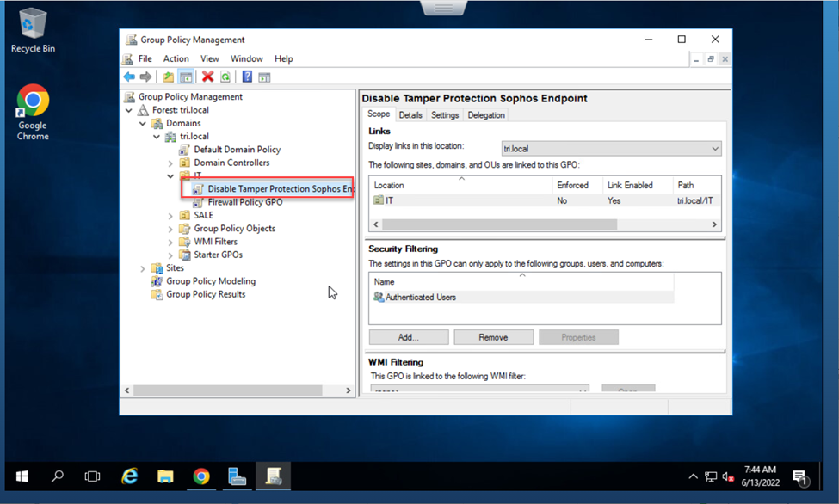
Task: Click the Properties button under Security Filtering
Action: tap(578, 337)
